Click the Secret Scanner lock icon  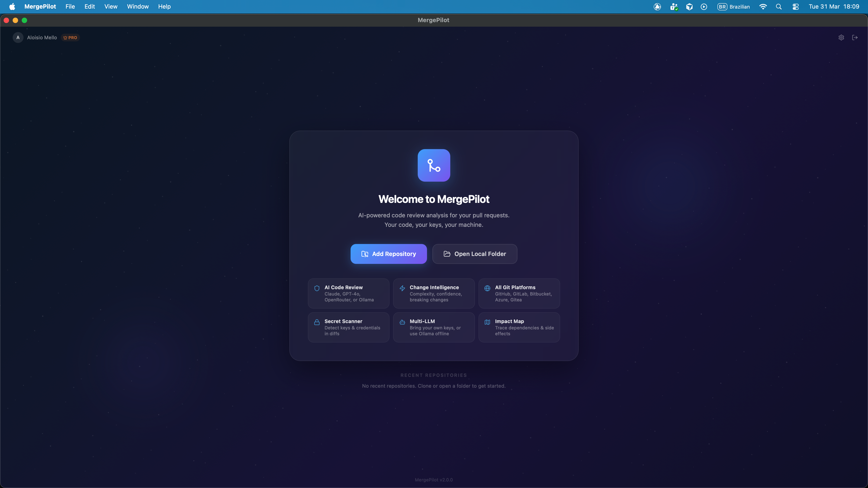(x=317, y=322)
